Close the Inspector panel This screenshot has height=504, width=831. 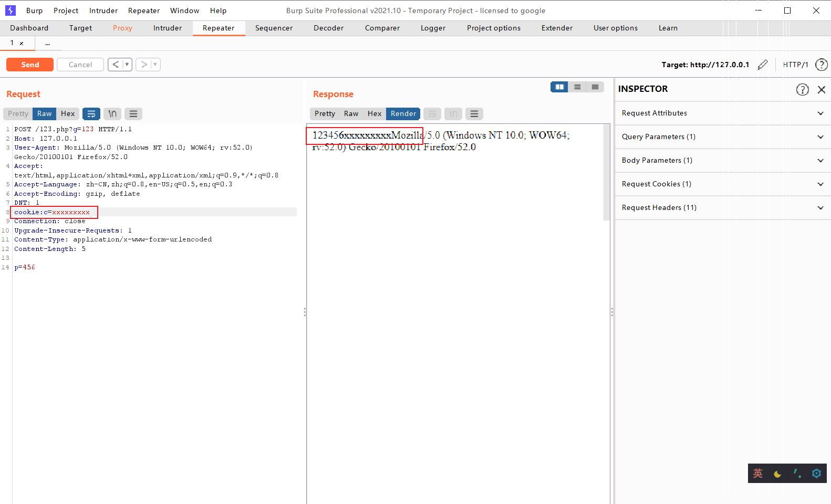pos(822,89)
